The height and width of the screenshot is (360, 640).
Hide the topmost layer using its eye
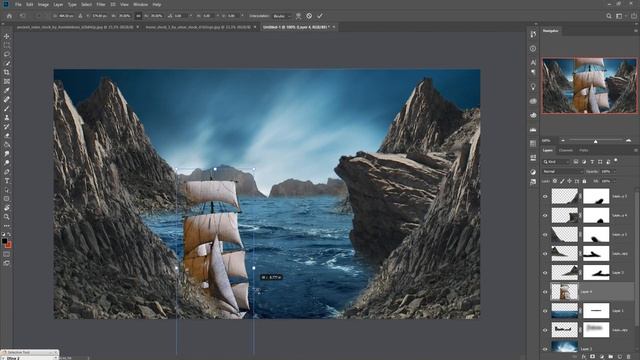click(x=545, y=196)
